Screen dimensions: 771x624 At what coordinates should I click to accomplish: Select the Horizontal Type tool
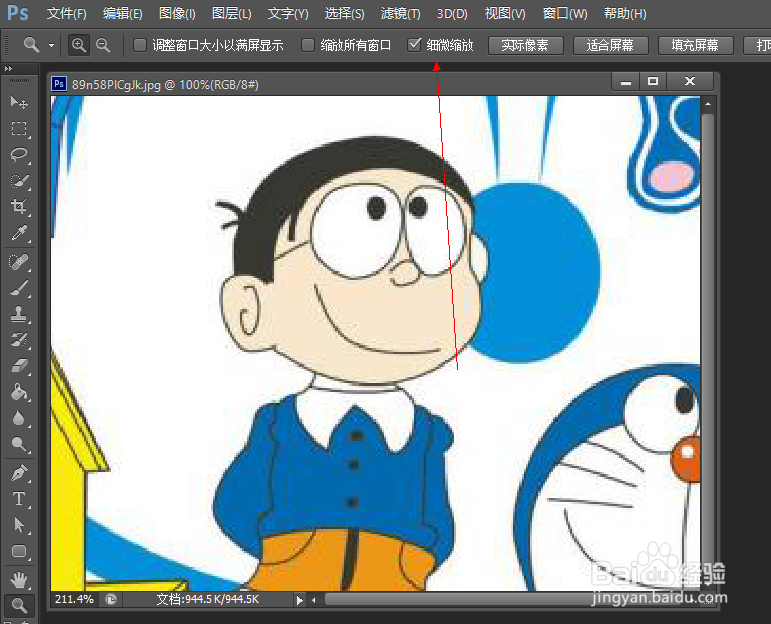pyautogui.click(x=19, y=499)
